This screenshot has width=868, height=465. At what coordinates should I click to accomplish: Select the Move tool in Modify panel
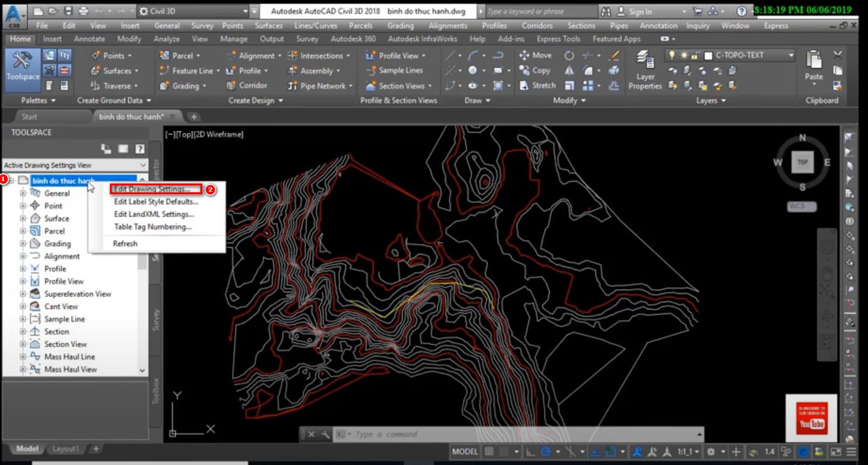(534, 55)
